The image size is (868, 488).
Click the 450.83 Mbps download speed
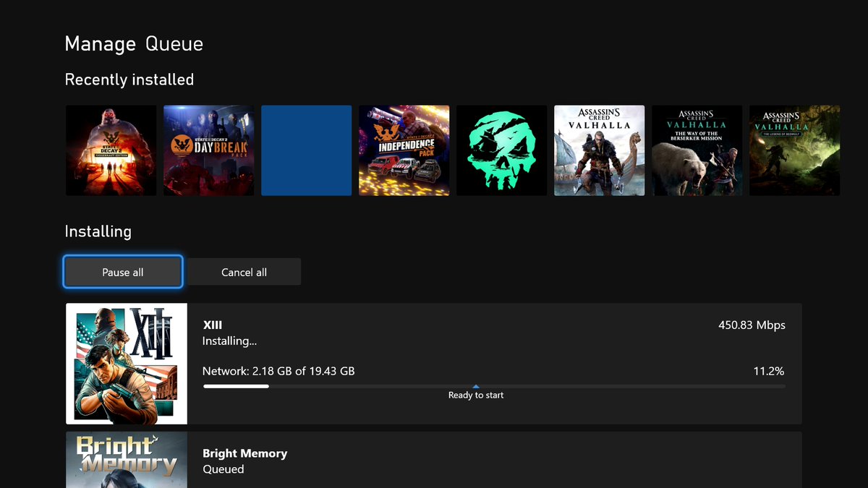pos(752,325)
